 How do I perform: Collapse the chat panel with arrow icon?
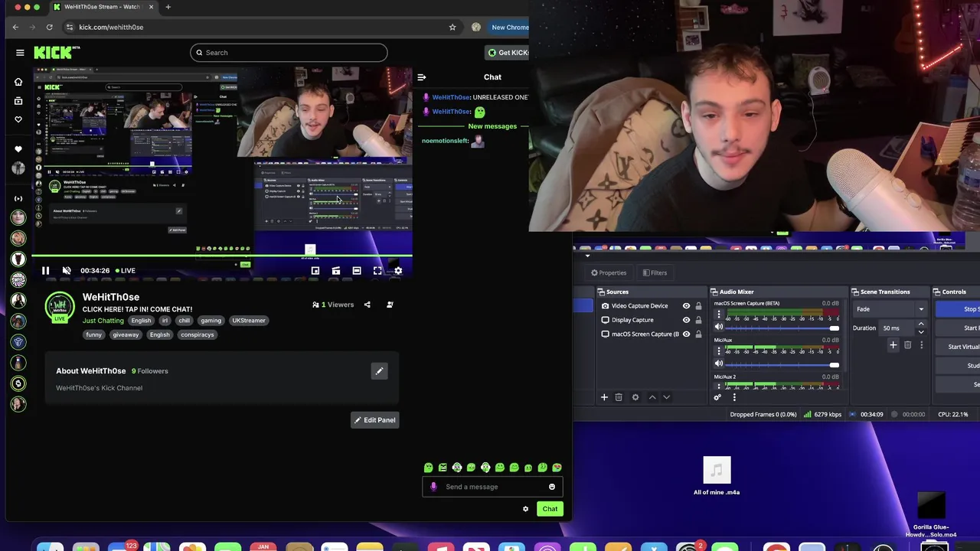pyautogui.click(x=421, y=77)
